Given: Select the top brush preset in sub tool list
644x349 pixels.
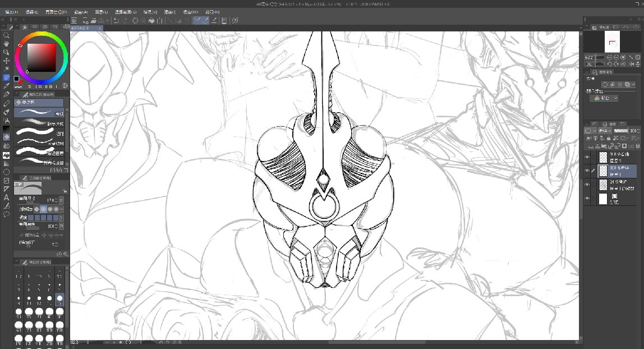Looking at the screenshot, I should 39,113.
